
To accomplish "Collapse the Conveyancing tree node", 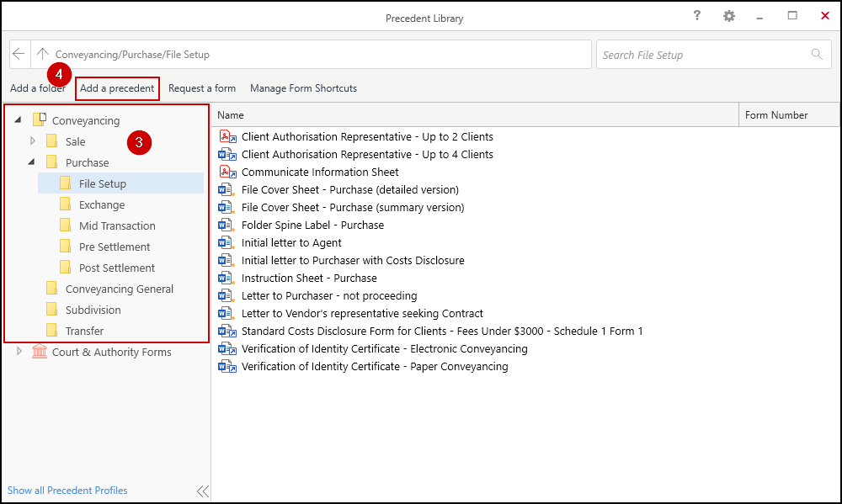I will tap(19, 120).
